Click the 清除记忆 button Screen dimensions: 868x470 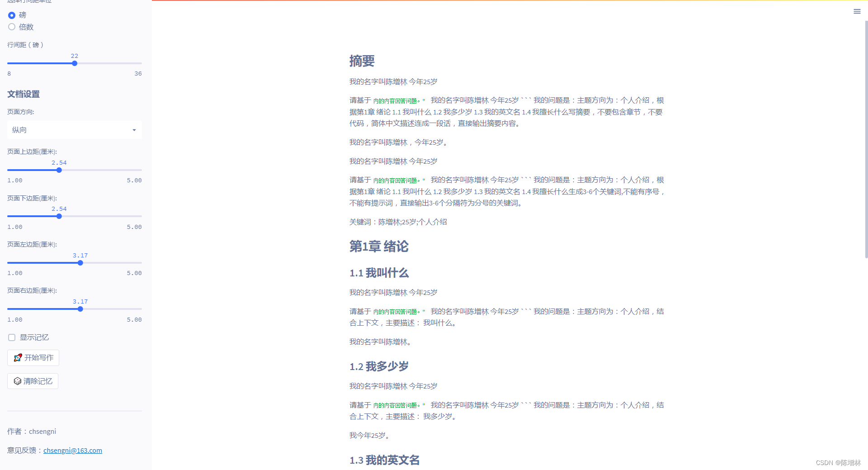(33, 381)
